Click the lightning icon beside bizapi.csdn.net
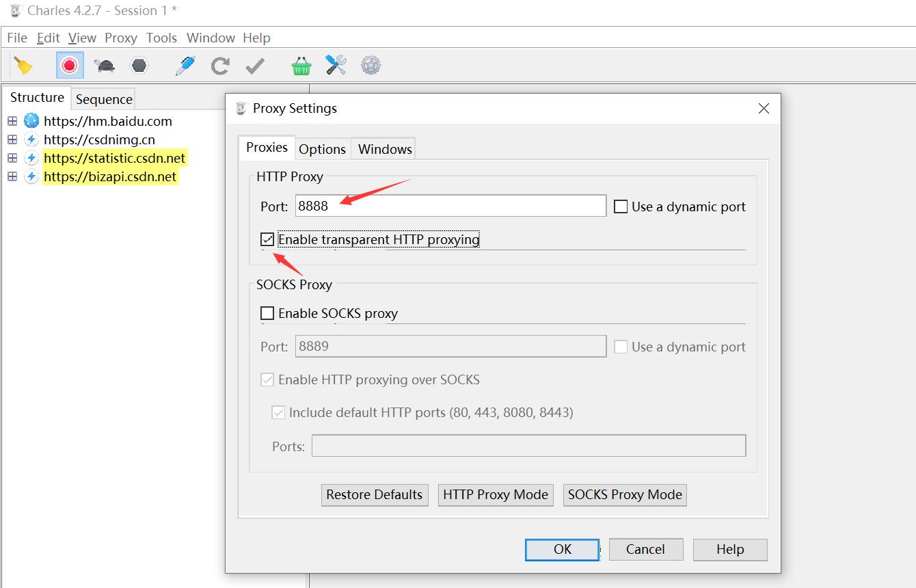The height and width of the screenshot is (588, 916). [x=31, y=176]
